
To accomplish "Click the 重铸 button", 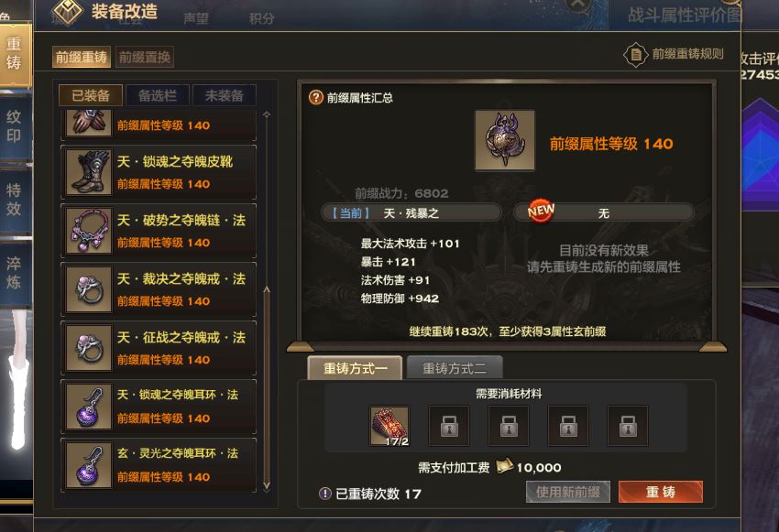I will 661,492.
